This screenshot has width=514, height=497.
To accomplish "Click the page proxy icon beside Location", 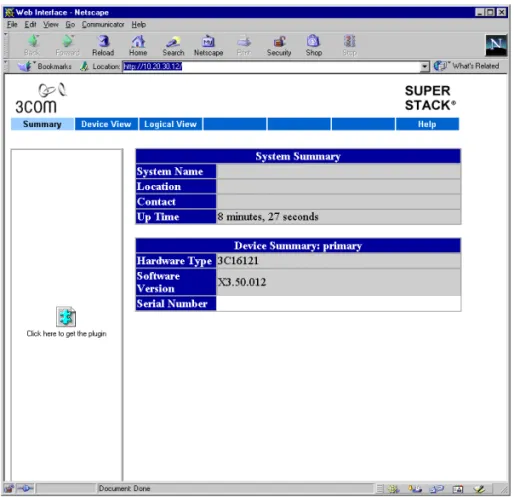I will click(84, 66).
